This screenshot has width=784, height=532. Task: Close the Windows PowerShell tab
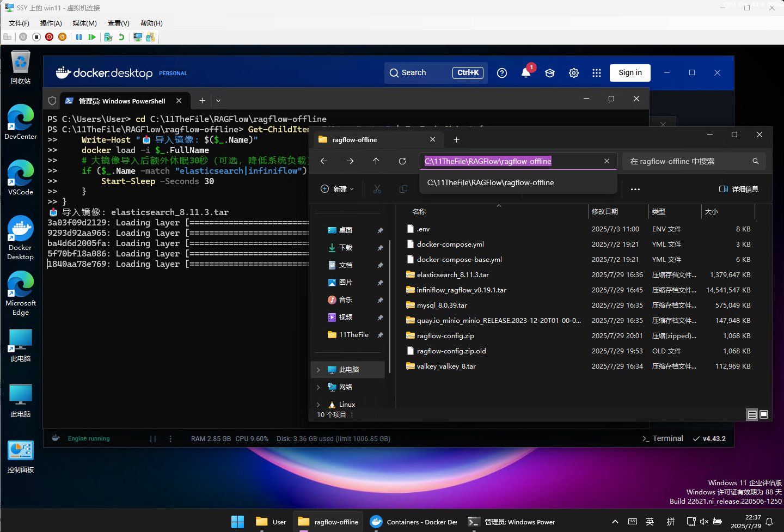coord(179,101)
